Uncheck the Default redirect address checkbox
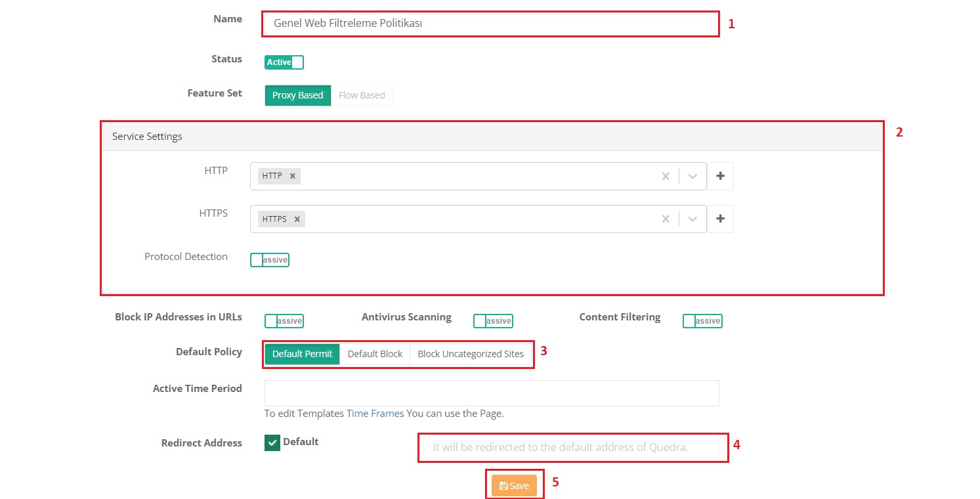The image size is (980, 499). pos(272,443)
